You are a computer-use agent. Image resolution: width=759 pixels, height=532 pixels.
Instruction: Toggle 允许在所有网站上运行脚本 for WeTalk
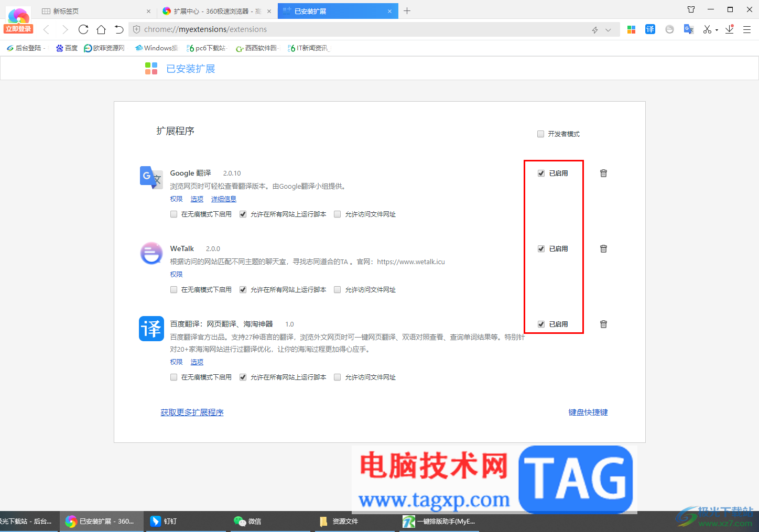[x=243, y=290]
